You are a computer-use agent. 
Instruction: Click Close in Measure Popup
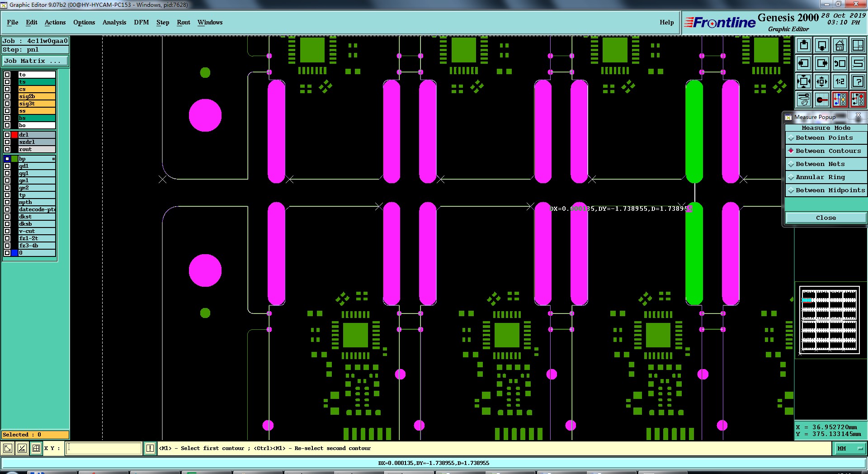[826, 218]
